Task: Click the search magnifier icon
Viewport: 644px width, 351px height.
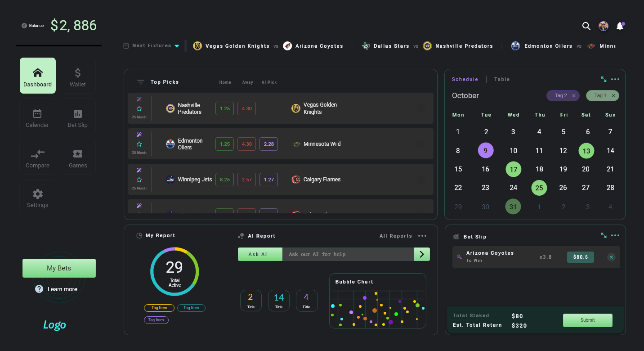Action: pyautogui.click(x=586, y=26)
